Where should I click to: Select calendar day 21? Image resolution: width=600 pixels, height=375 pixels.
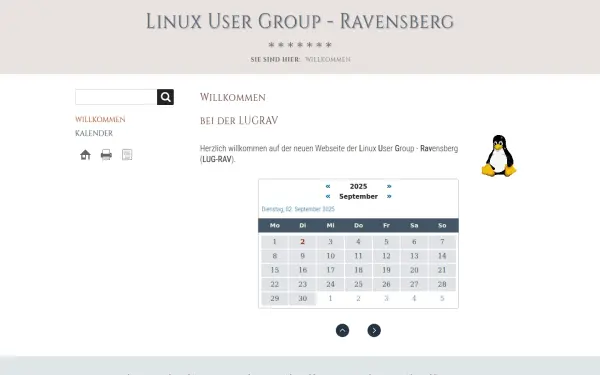pos(442,270)
